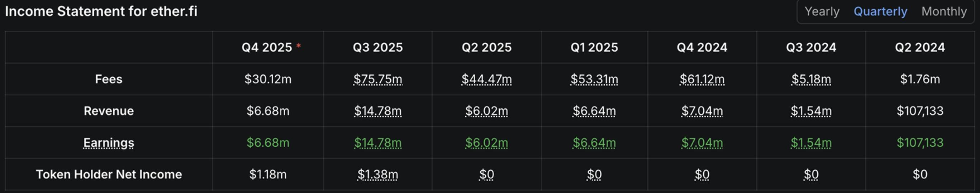
Task: Click the underlined Earnings row label
Action: point(108,143)
